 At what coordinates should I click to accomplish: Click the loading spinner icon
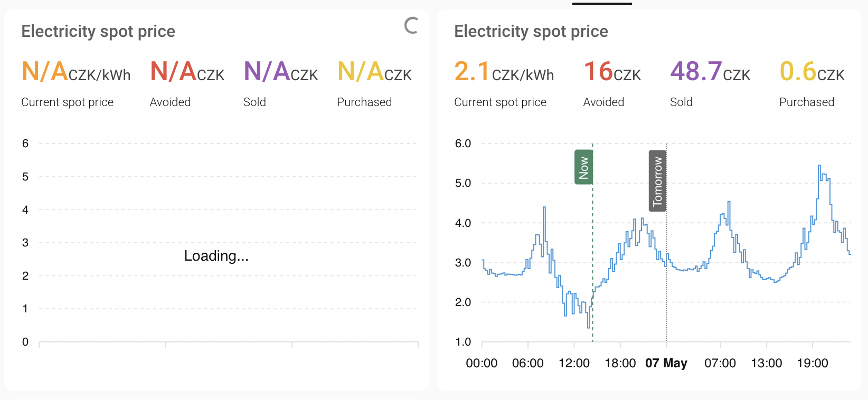pyautogui.click(x=411, y=25)
